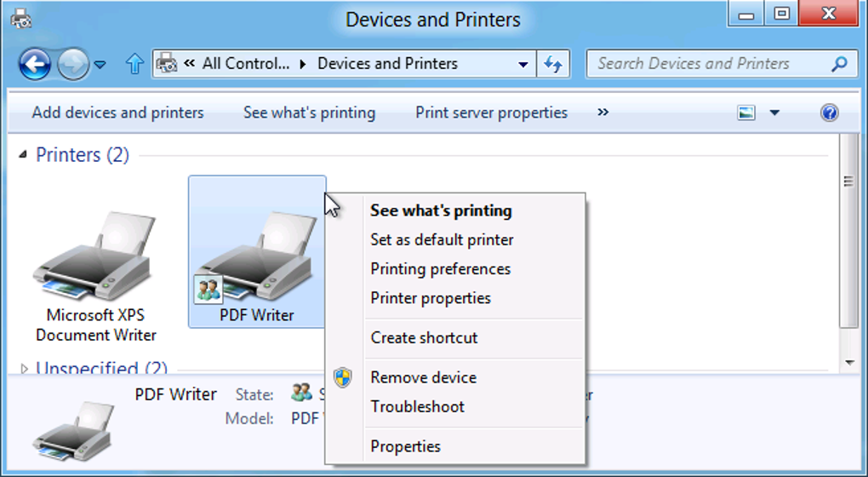The width and height of the screenshot is (868, 477).
Task: Open Help with the question mark icon
Action: 829,112
